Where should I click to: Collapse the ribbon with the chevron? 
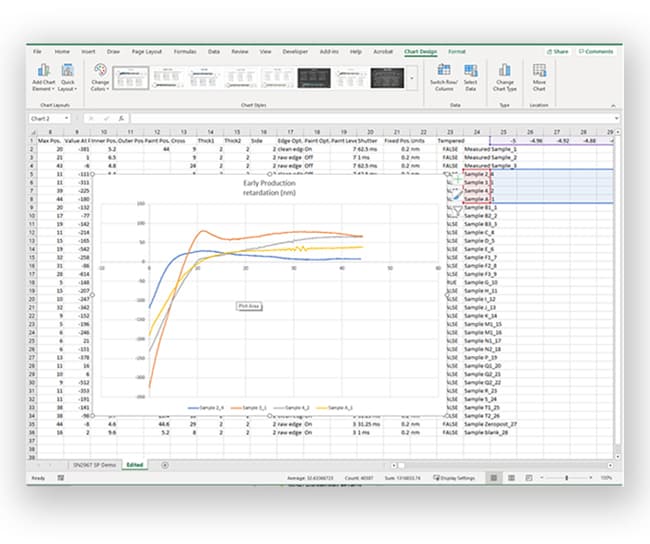(613, 106)
